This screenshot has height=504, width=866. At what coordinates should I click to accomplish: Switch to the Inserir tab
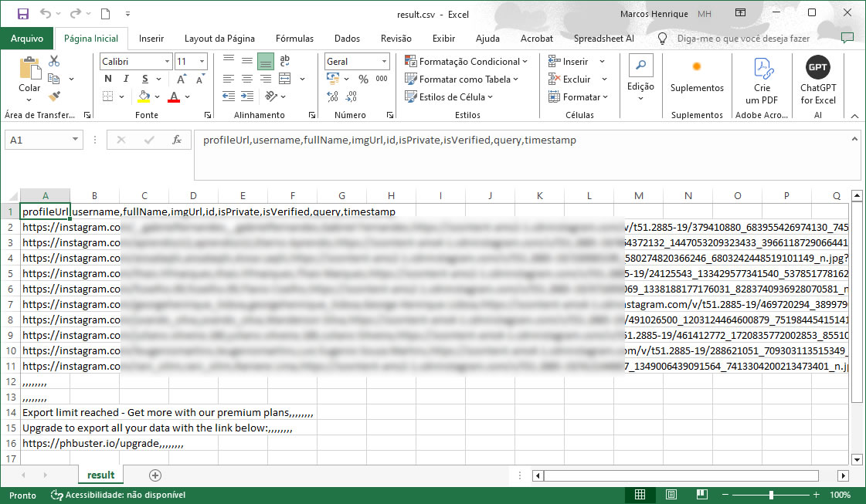[151, 38]
